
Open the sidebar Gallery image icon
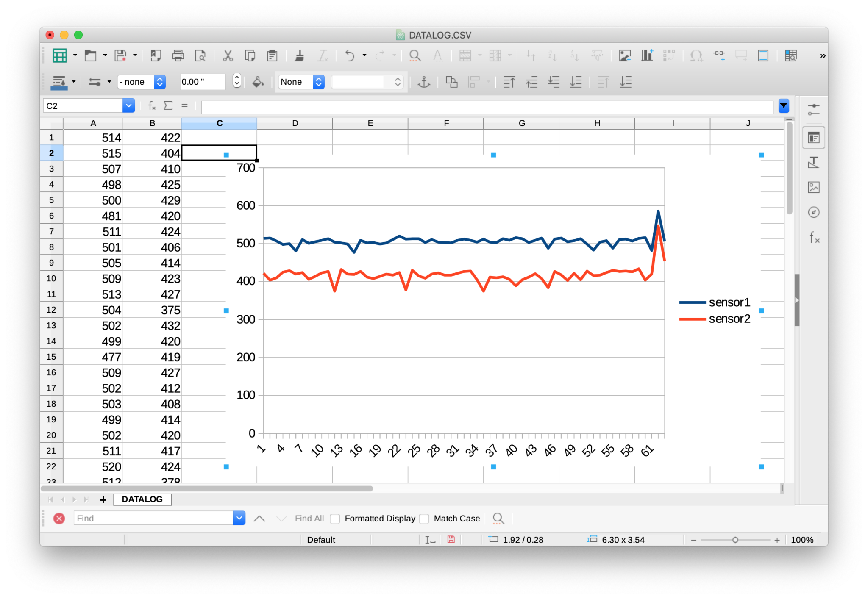pyautogui.click(x=813, y=187)
